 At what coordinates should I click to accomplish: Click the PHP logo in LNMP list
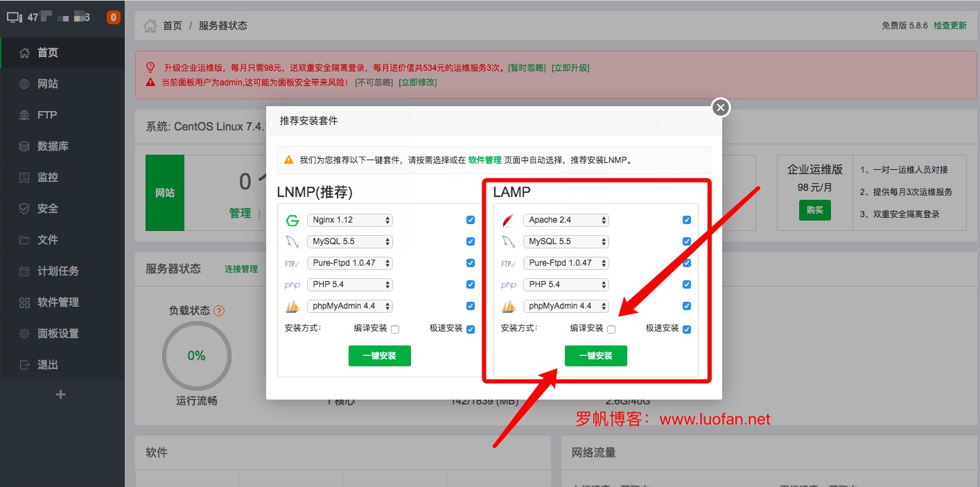point(292,285)
